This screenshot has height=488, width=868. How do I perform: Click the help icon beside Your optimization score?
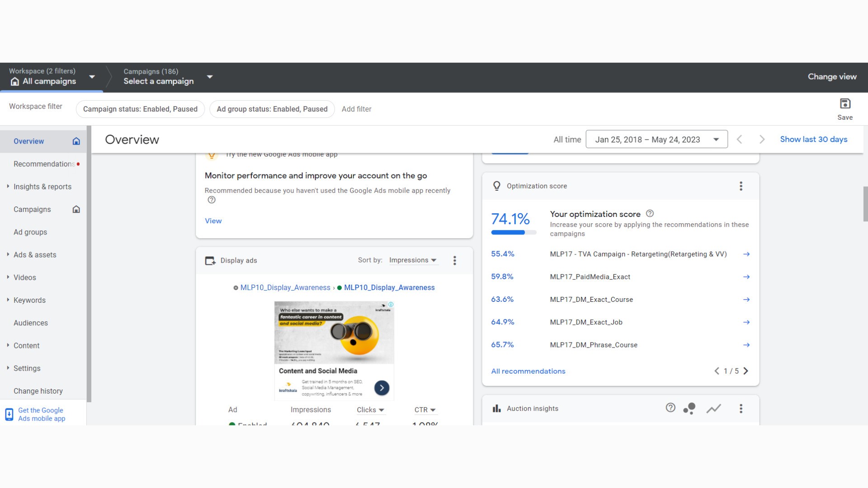click(650, 213)
